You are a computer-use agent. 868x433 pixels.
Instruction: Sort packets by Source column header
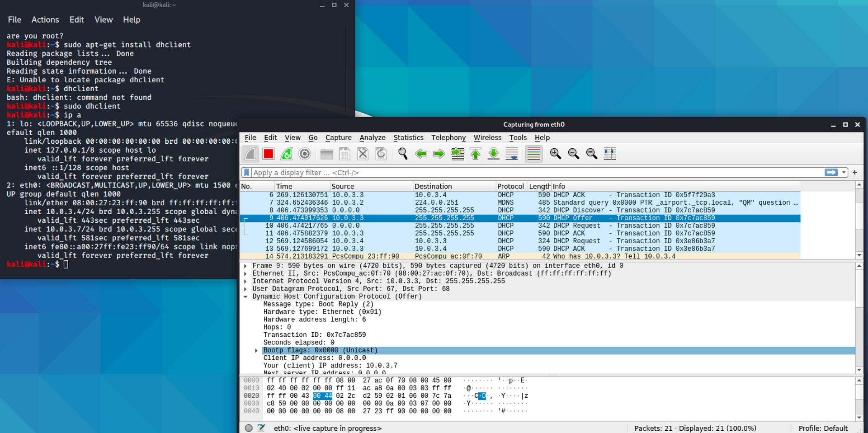[x=372, y=186]
